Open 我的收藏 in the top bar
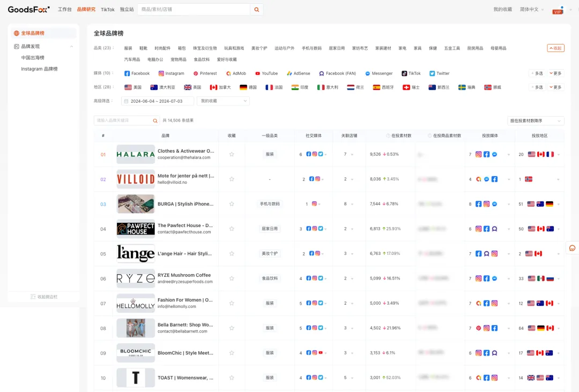The height and width of the screenshot is (392, 579). [502, 10]
